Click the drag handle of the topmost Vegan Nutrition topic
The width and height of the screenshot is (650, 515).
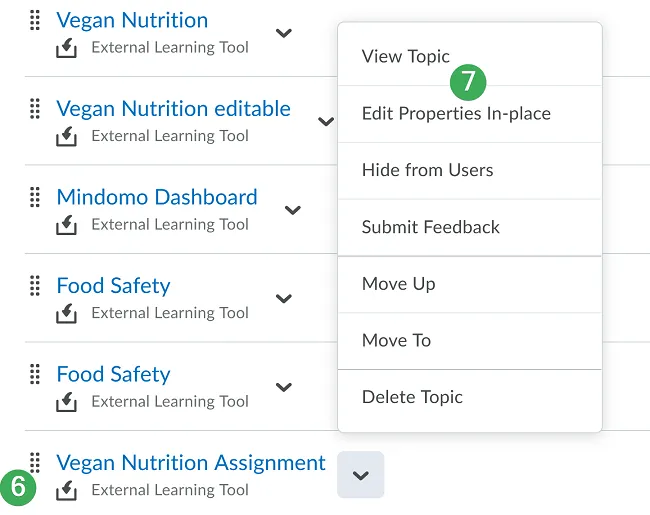pyautogui.click(x=35, y=20)
